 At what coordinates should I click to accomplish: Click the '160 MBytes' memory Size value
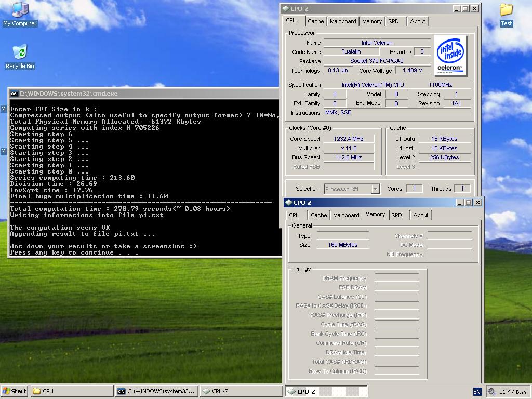343,245
